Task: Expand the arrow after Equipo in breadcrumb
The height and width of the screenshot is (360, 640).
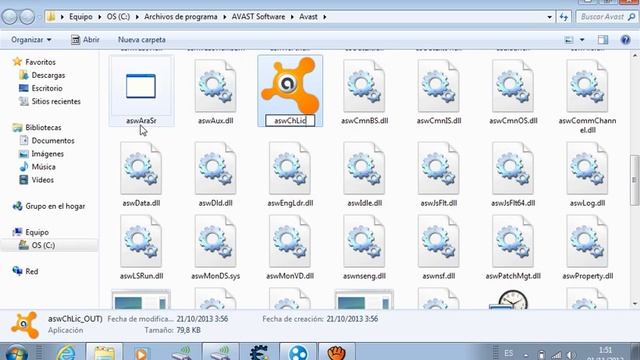Action: (x=100, y=17)
